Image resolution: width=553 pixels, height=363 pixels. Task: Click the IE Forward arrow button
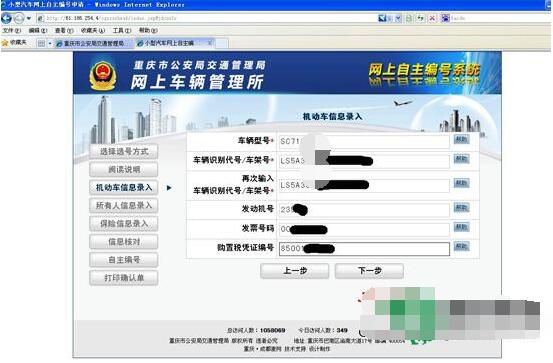pos(18,18)
